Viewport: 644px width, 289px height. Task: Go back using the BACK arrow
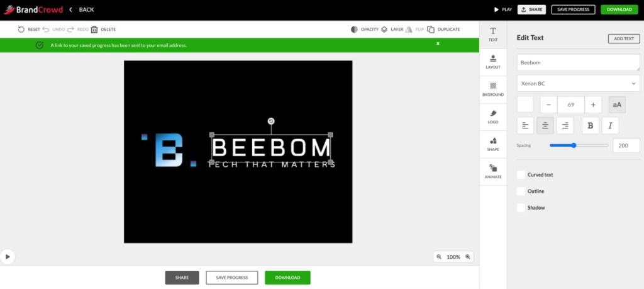(x=82, y=9)
